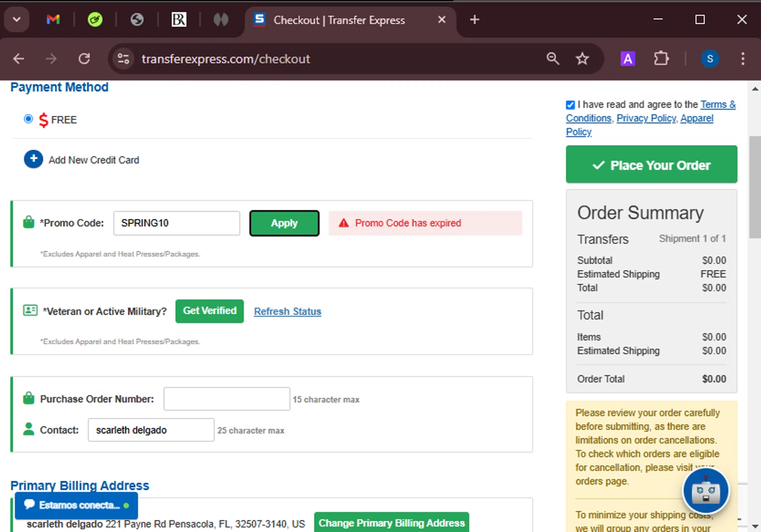Bookmark this page with the star
The image size is (761, 532).
tap(582, 59)
